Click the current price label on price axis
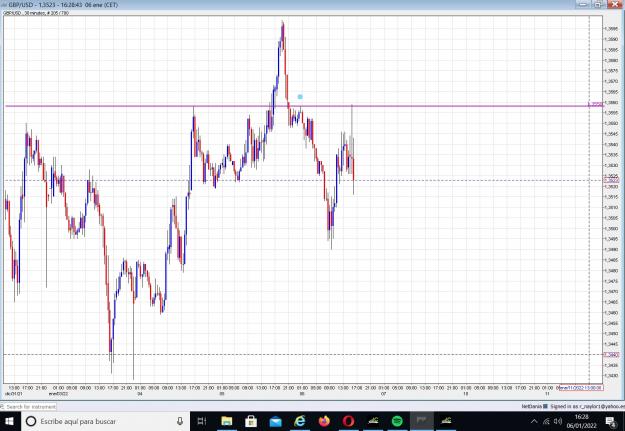The width and height of the screenshot is (625, 431). pyautogui.click(x=611, y=180)
